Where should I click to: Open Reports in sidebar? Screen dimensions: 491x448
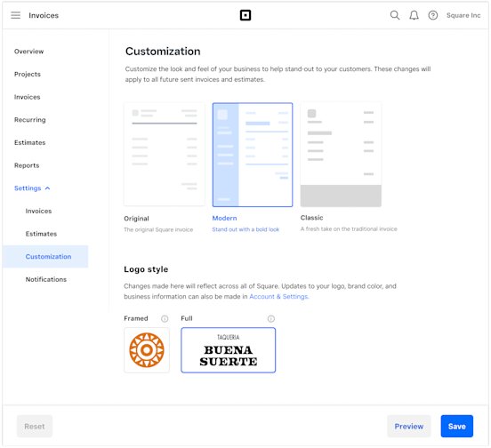point(27,165)
